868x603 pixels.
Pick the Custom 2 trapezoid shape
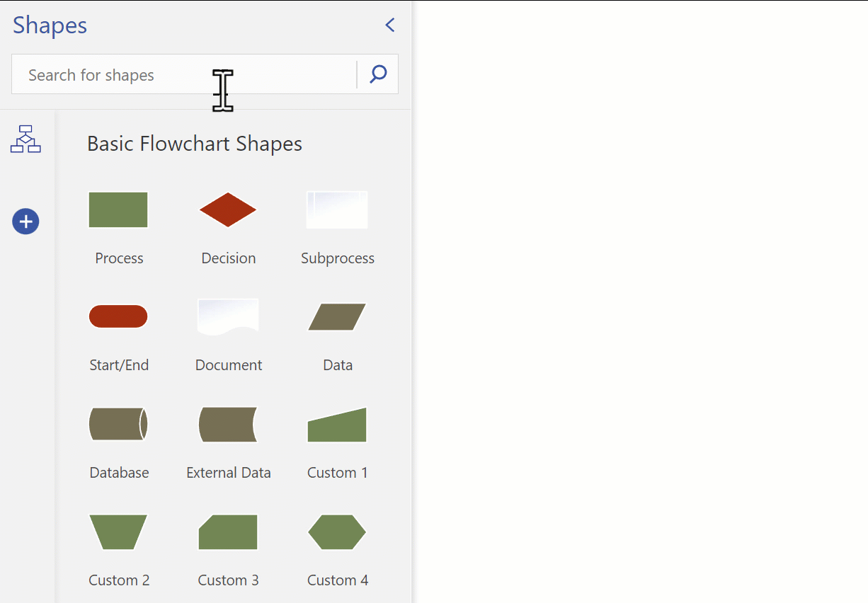[118, 532]
